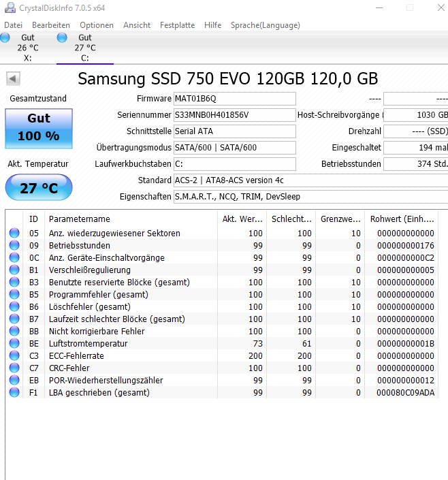Viewport: 448px width, 480px height.
Task: Select 'Anz. wiederzugewiesener Sektoren' row text
Action: tap(114, 234)
